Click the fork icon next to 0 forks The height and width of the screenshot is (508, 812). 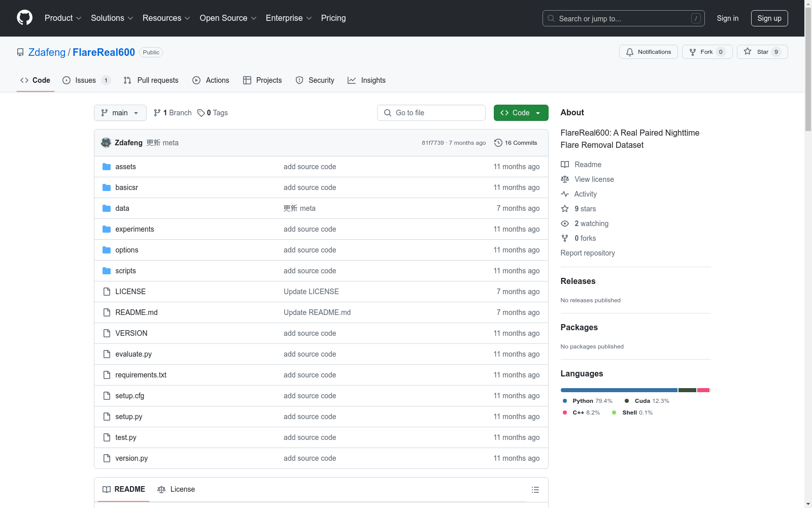point(565,238)
